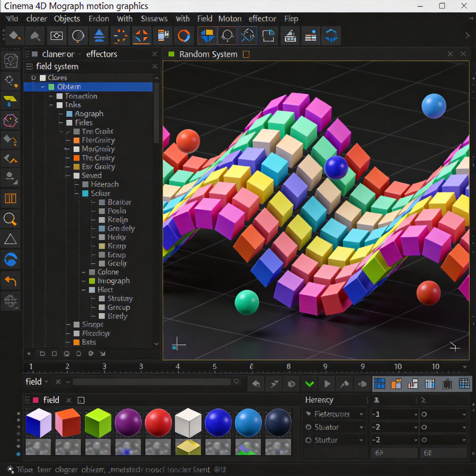The height and width of the screenshot is (476, 476).
Task: Open the house-shaped toolbar icon
Action: click(290, 36)
